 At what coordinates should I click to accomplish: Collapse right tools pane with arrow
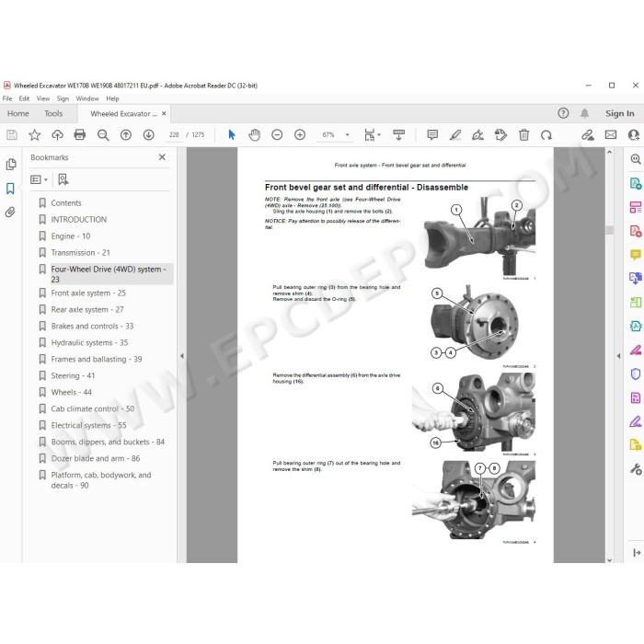coord(618,356)
